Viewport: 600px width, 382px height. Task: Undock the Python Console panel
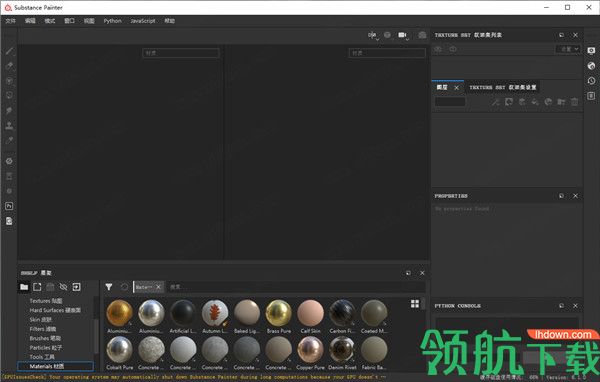[x=561, y=306]
